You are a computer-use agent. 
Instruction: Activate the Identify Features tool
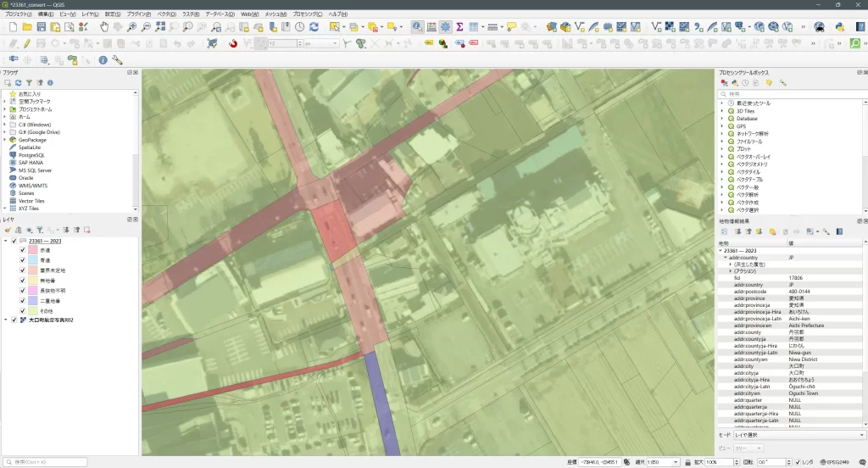418,27
